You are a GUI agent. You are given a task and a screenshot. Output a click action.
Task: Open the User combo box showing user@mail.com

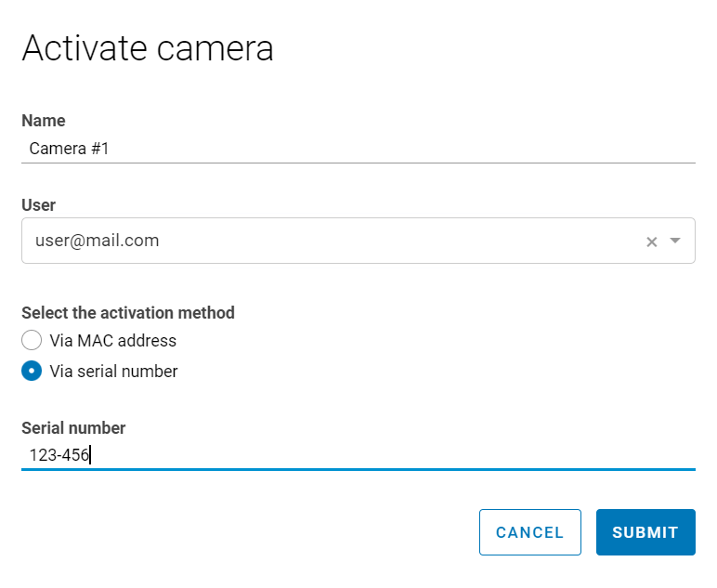click(334, 241)
